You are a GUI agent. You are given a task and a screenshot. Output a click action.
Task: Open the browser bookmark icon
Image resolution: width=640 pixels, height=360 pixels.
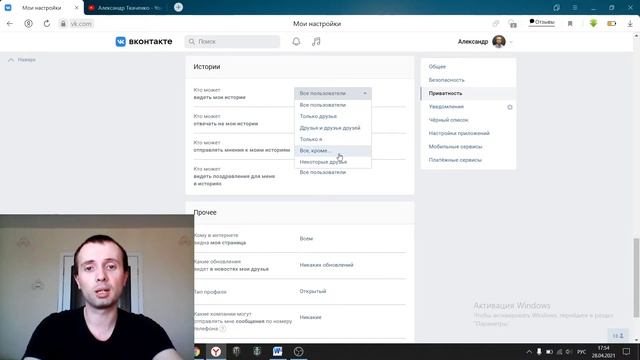pyautogui.click(x=570, y=24)
